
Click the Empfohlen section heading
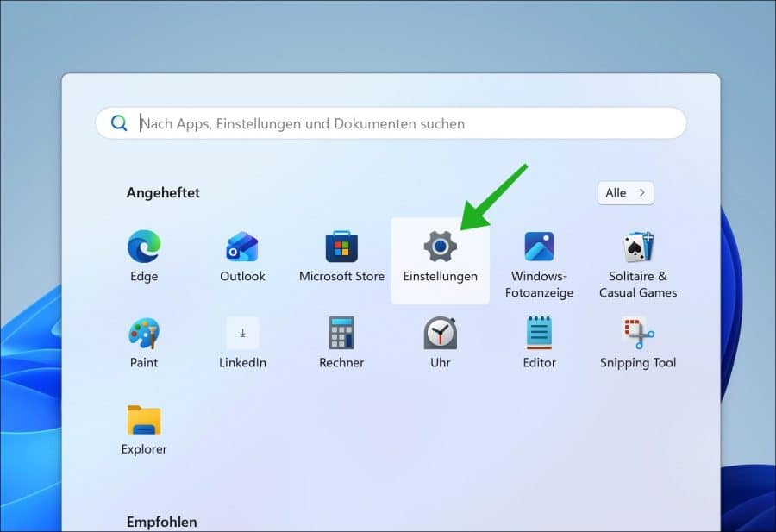coord(162,522)
